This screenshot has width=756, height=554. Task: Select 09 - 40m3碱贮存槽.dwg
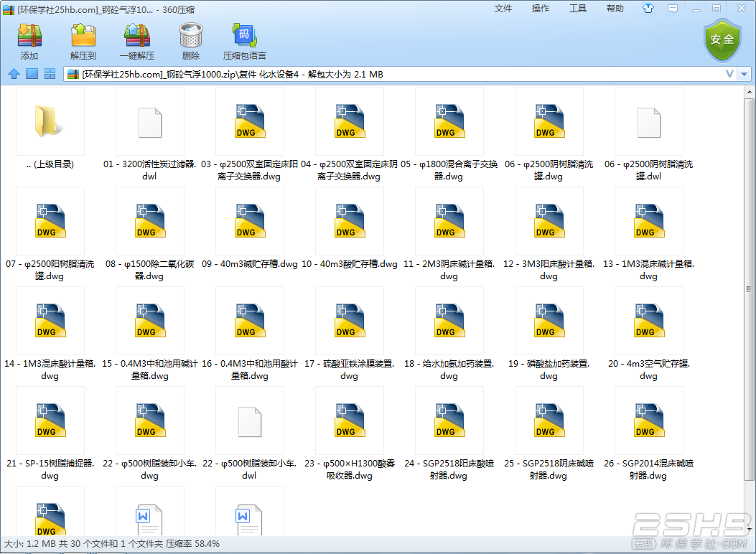[x=249, y=228]
